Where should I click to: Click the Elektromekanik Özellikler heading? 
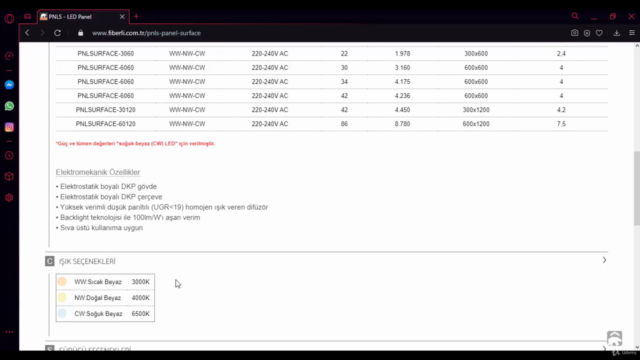[98, 172]
